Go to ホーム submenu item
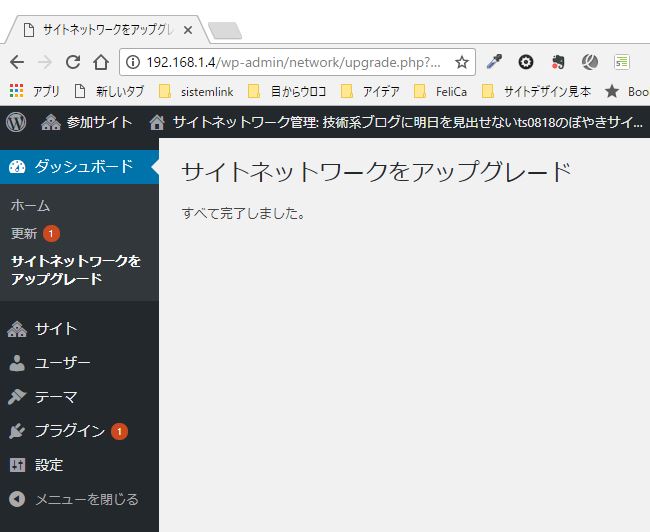 [30, 206]
